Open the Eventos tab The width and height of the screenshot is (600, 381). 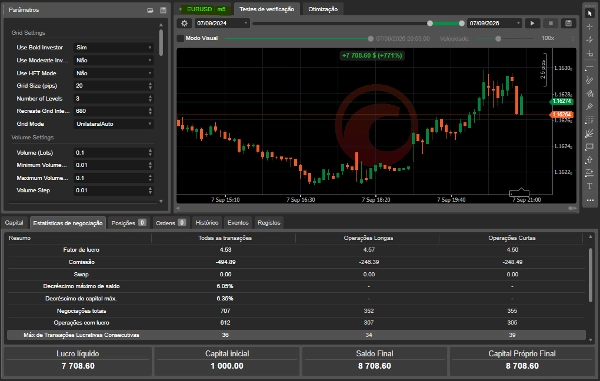coord(238,223)
